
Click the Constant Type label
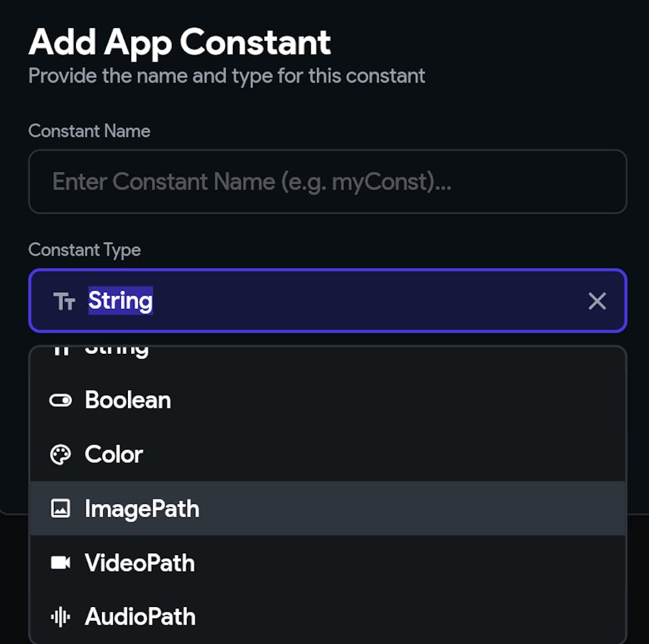click(x=84, y=250)
